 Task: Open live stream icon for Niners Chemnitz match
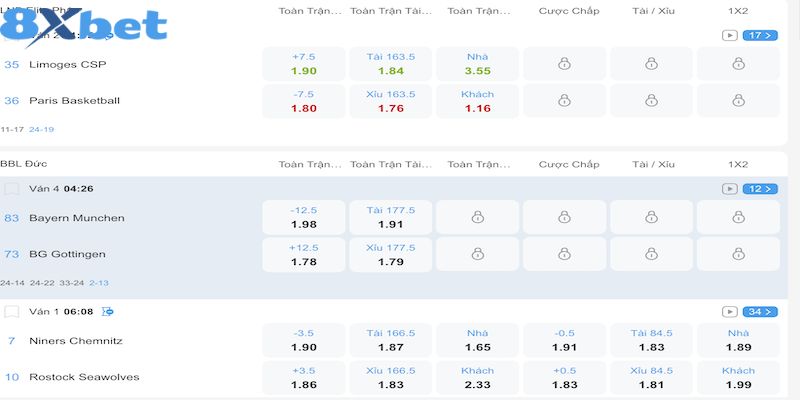click(x=730, y=312)
